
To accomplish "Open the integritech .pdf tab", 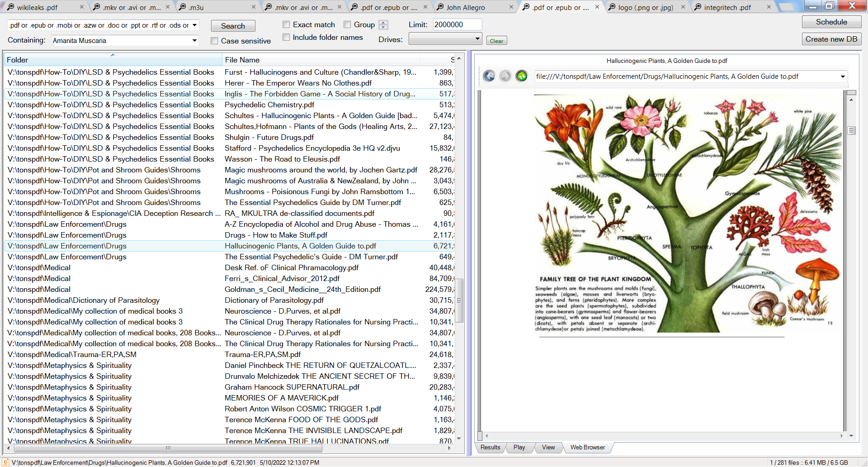I will tap(732, 7).
